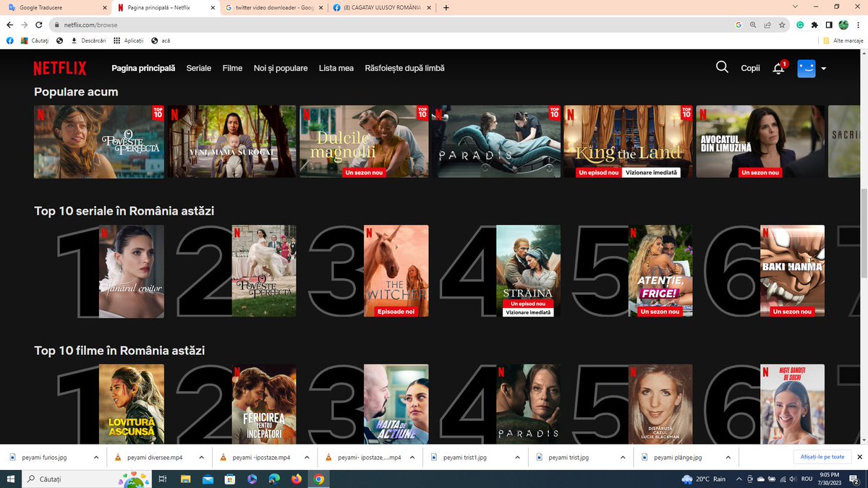Viewport: 868px width, 488px height.
Task: Open Firefox from the taskbar
Action: tap(297, 479)
